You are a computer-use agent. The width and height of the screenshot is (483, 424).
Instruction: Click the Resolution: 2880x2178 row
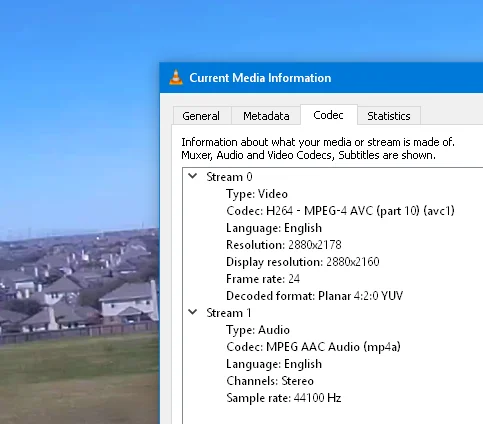click(x=284, y=245)
